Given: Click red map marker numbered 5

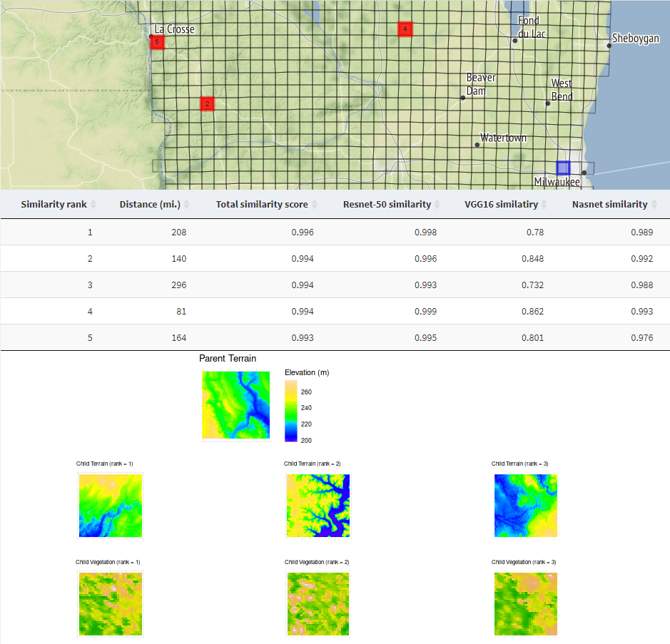Looking at the screenshot, I should [157, 42].
